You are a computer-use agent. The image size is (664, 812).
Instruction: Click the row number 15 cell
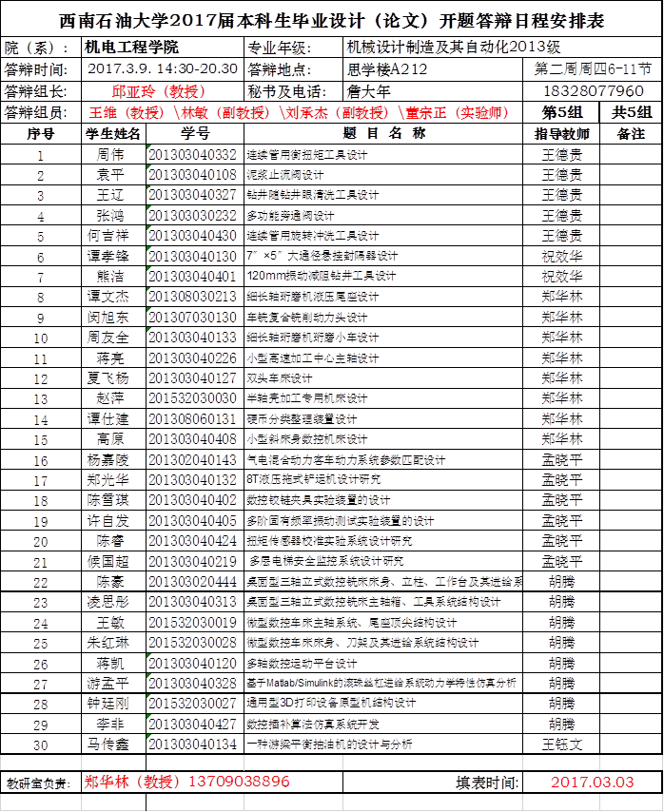coord(41,439)
